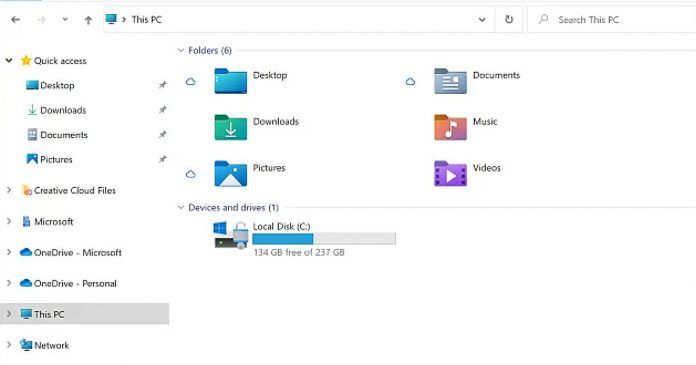This screenshot has height=365, width=696.
Task: Click the Music folder label
Action: pos(485,121)
